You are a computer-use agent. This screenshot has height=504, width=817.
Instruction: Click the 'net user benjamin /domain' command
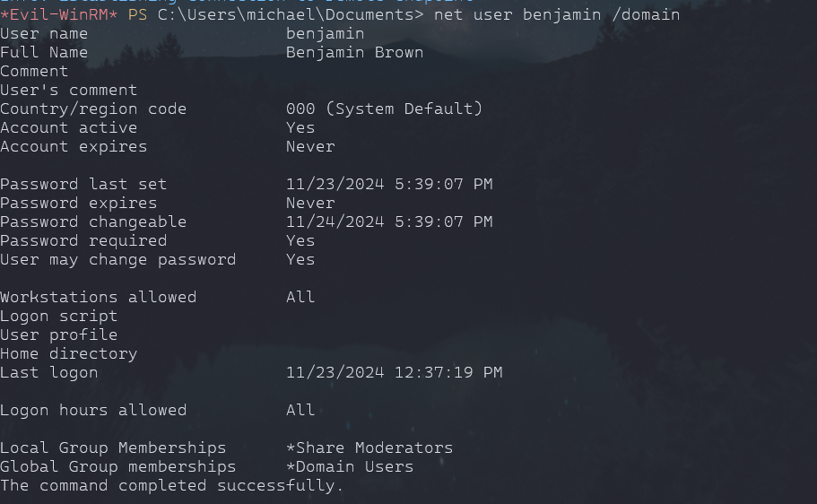pos(557,14)
